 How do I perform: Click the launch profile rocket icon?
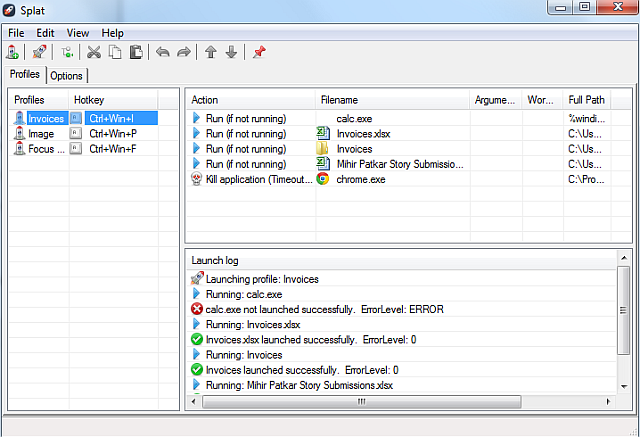39,52
